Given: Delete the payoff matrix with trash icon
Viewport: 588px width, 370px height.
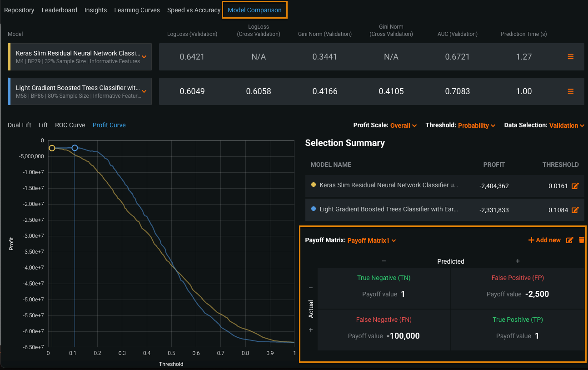Looking at the screenshot, I should click(x=582, y=240).
